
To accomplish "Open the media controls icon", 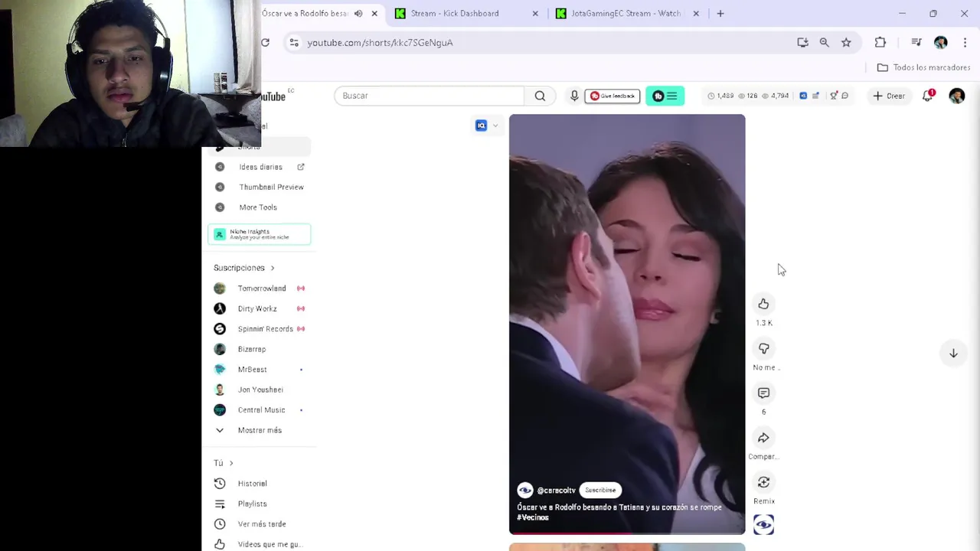I will coord(916,43).
